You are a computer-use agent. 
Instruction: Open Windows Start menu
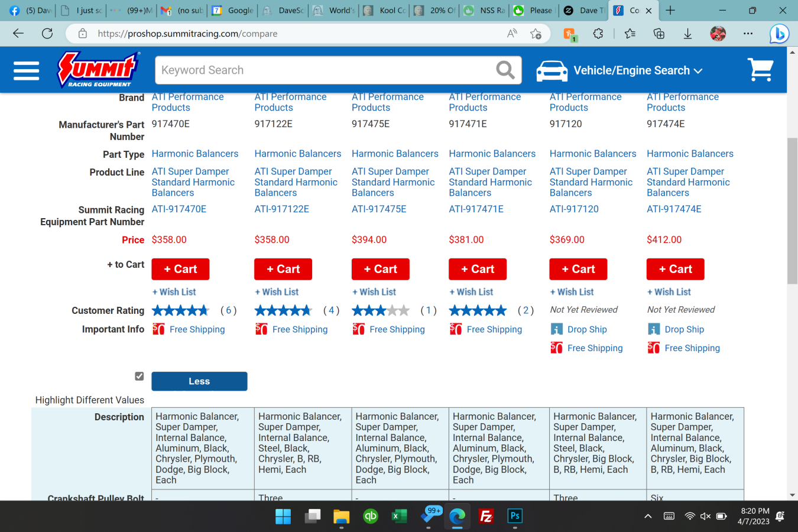point(283,516)
